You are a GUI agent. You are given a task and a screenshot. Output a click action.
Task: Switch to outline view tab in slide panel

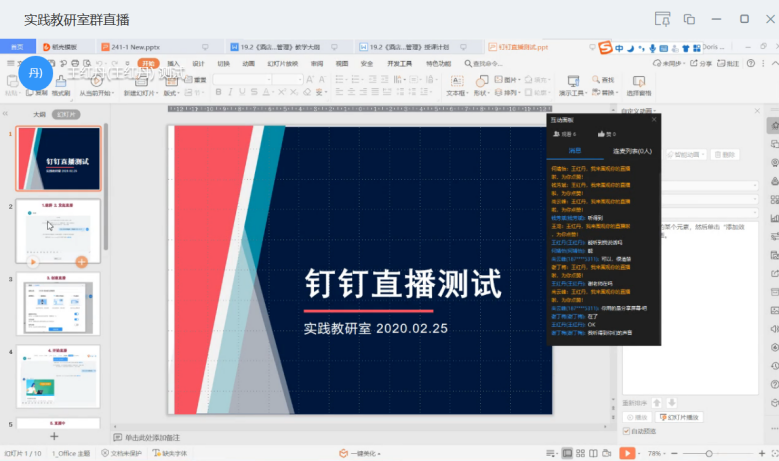click(x=39, y=114)
